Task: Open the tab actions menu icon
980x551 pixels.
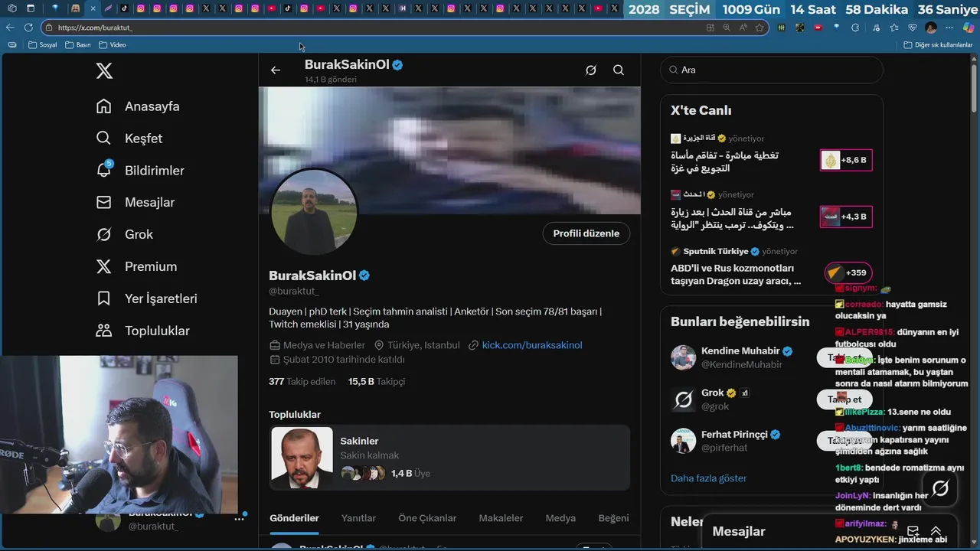Action: tap(31, 8)
